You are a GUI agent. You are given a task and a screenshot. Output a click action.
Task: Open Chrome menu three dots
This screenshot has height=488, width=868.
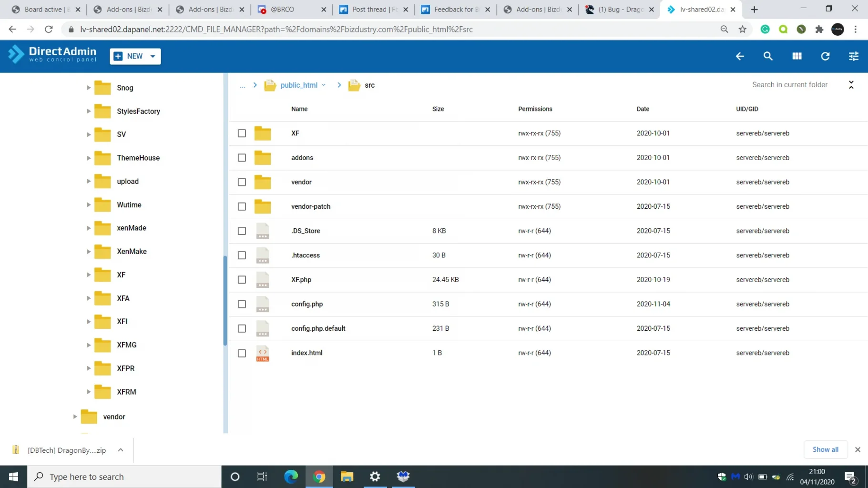pos(856,30)
